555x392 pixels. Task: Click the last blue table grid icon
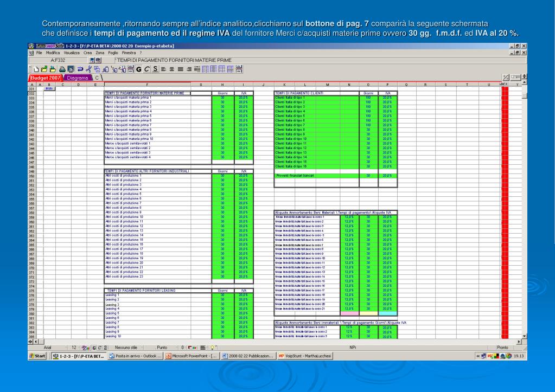pos(230,69)
